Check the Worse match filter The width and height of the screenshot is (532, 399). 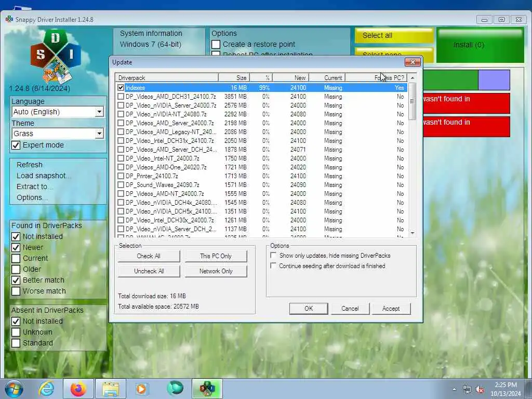pyautogui.click(x=16, y=291)
